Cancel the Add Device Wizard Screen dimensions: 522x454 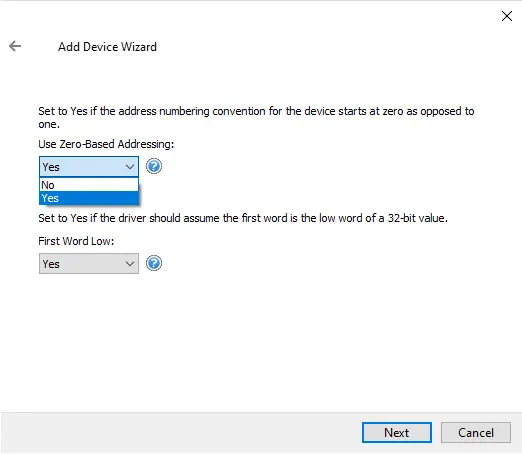click(x=476, y=433)
